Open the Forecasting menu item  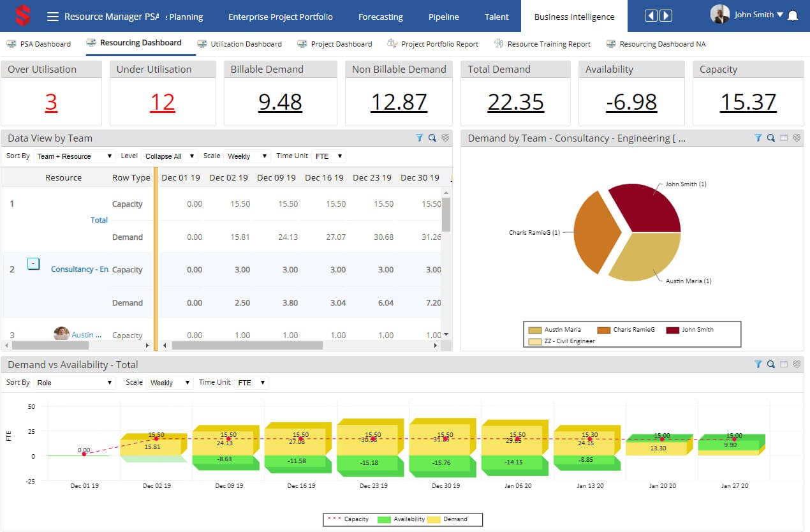coord(380,17)
